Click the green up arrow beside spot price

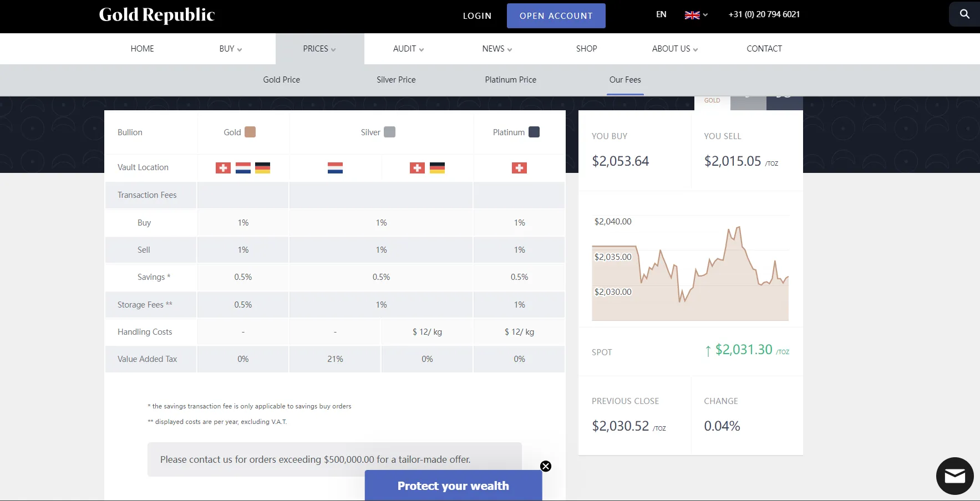708,351
